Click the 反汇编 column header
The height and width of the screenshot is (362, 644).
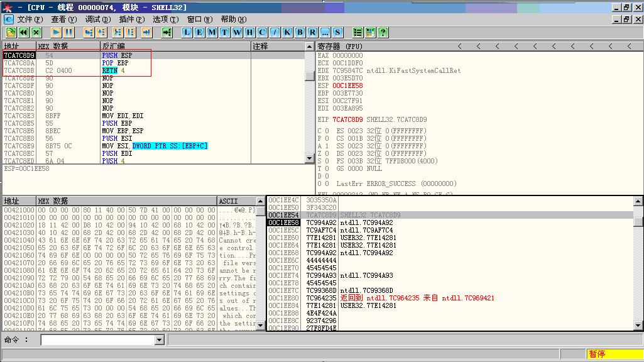tap(175, 47)
